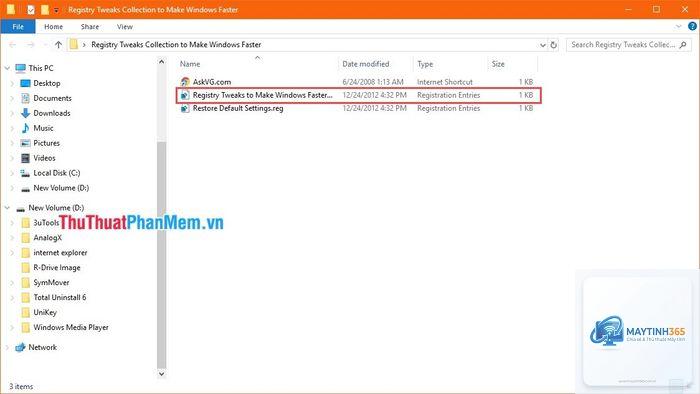
Task: Click the search magnifier icon
Action: click(683, 45)
